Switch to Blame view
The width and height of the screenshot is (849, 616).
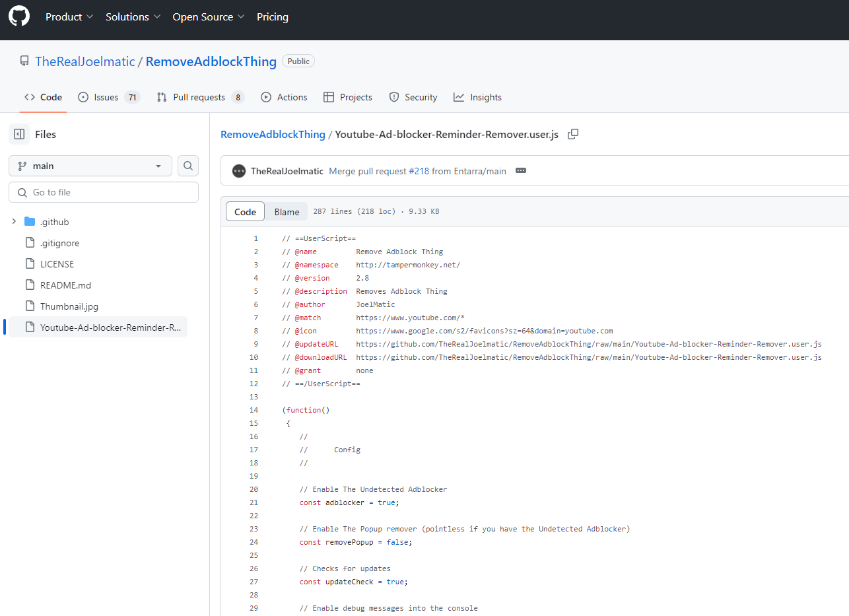click(287, 211)
